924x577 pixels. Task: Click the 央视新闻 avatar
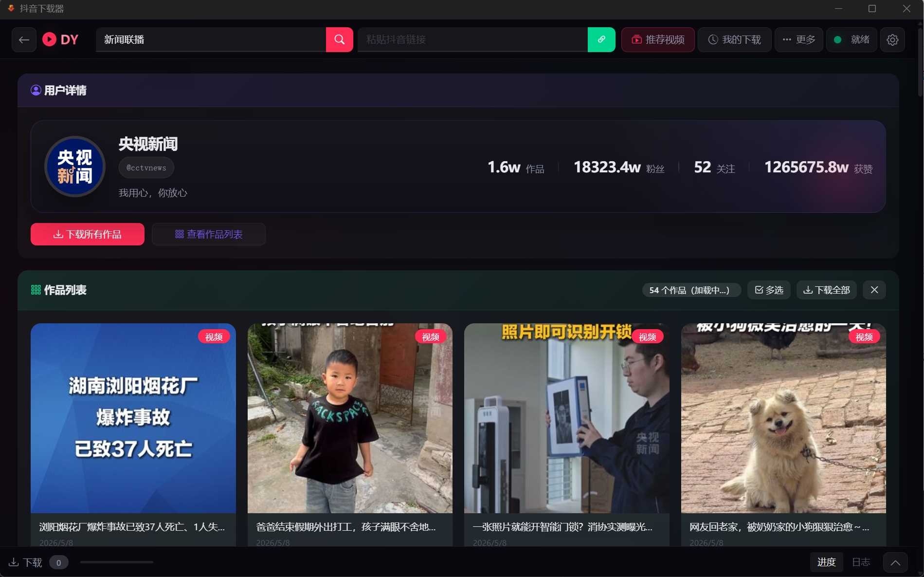tap(75, 167)
